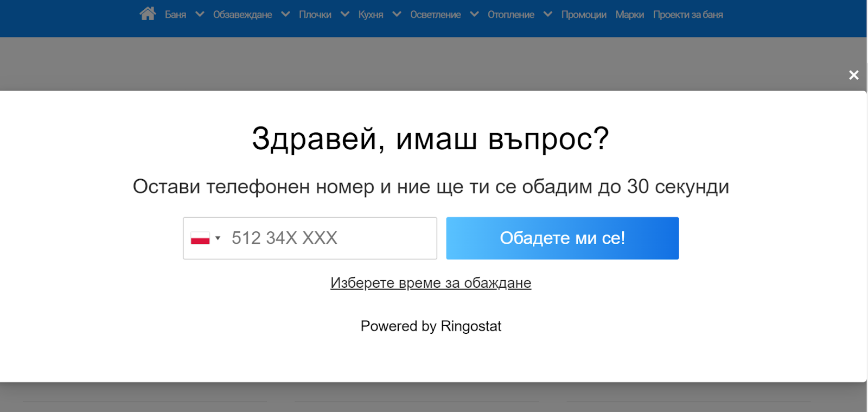Screen dimensions: 868x412
Task: Open Проекти за баня link
Action: (x=687, y=15)
